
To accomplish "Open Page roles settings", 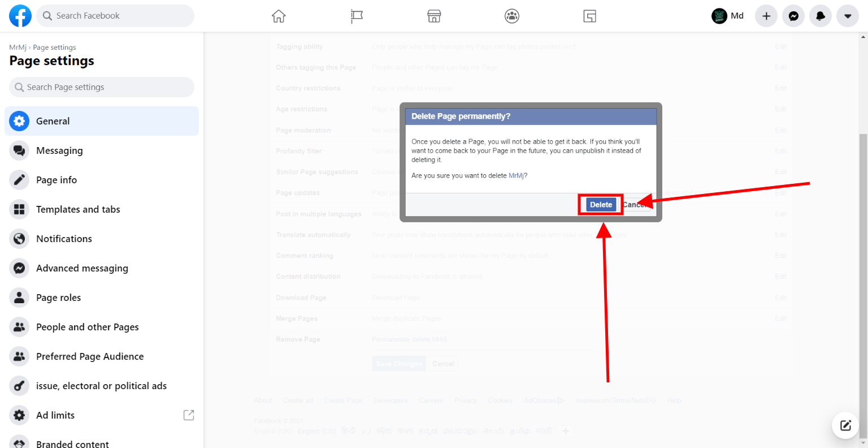I will 102,298.
